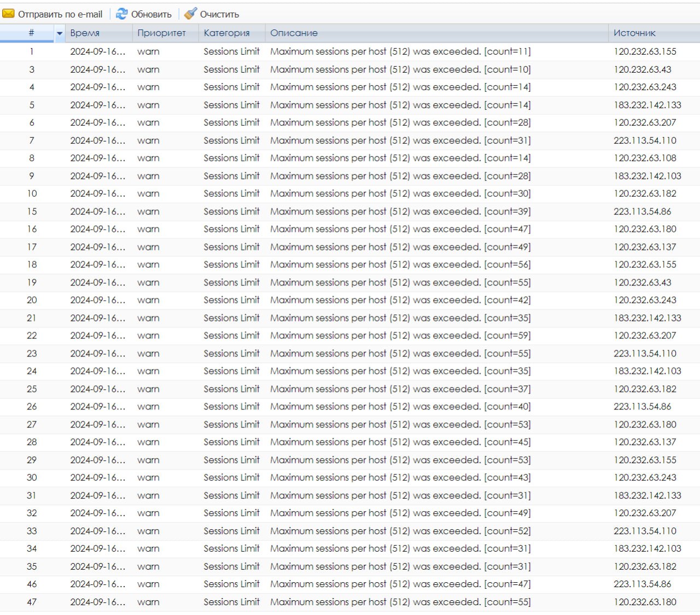Select row number 35
The image size is (700, 615).
tap(32, 567)
